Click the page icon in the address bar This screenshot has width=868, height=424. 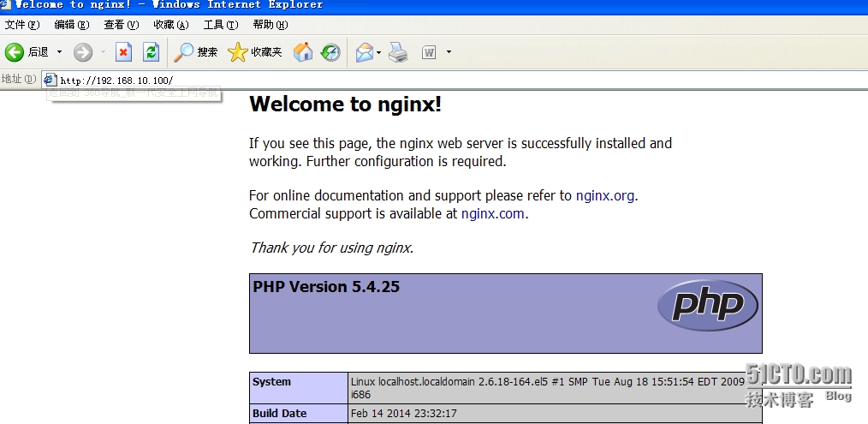tap(51, 80)
